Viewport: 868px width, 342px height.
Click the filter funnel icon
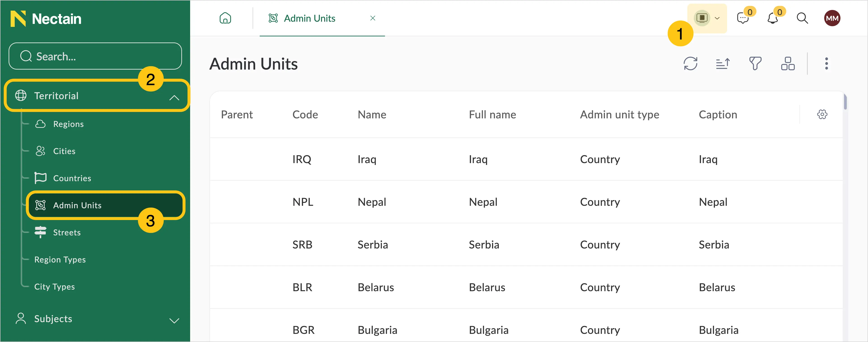755,63
